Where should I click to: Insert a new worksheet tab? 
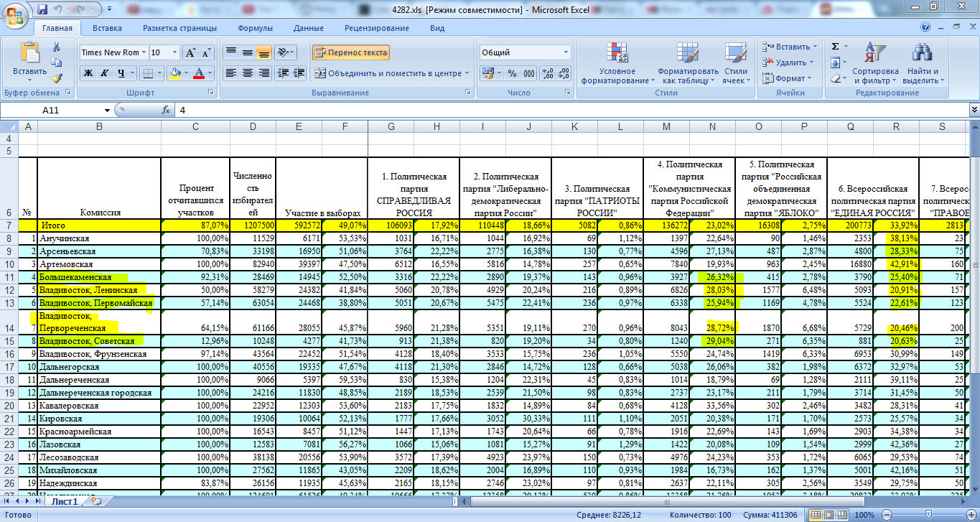point(96,502)
